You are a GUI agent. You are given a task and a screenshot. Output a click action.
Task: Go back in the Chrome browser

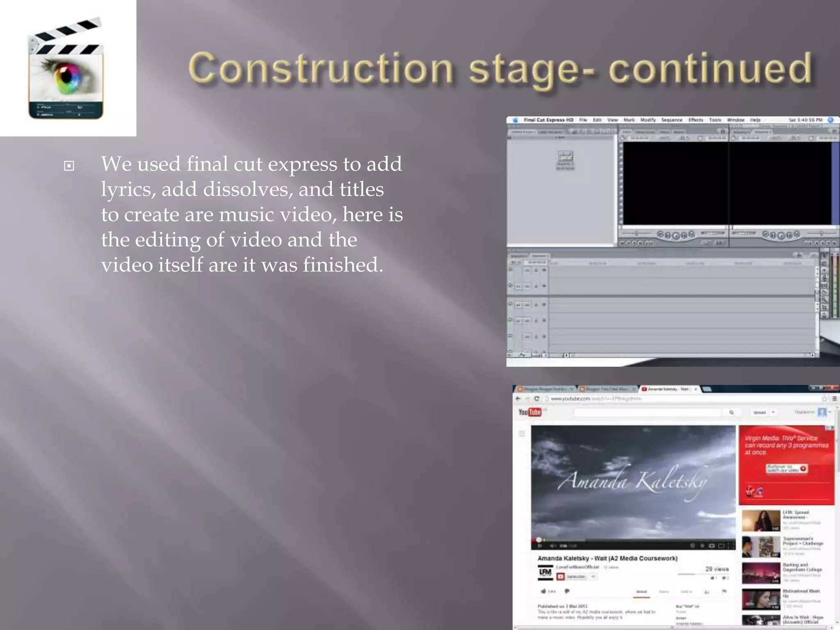[518, 399]
